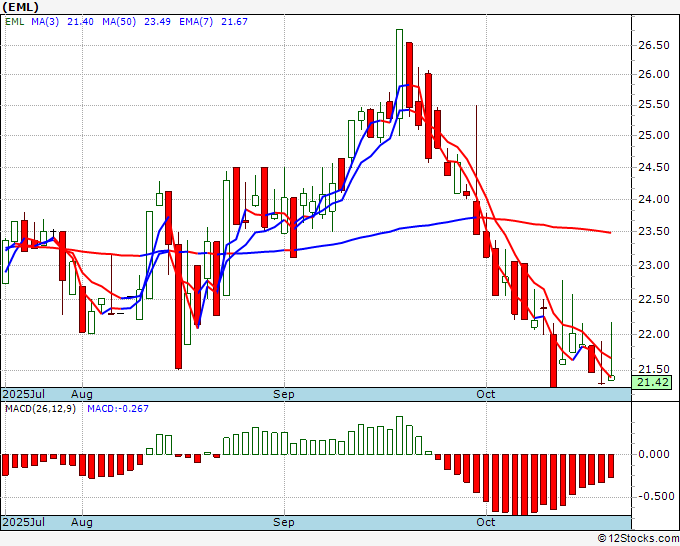
Task: Select the Sep marker on price chart timeline
Action: click(284, 394)
